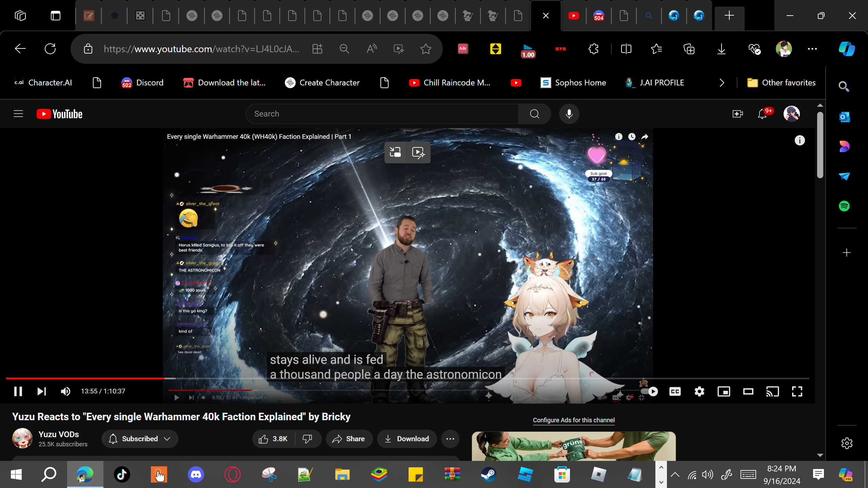868x488 pixels.
Task: Open a new browser tab
Action: pyautogui.click(x=729, y=16)
